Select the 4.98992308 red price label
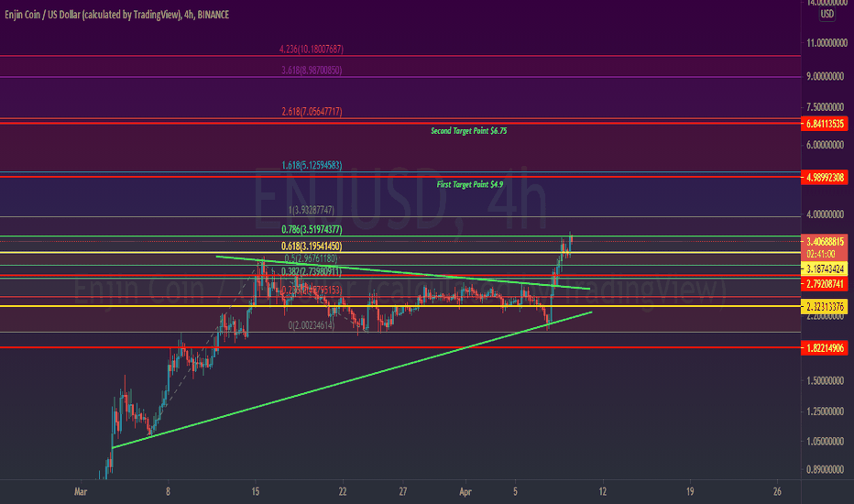 tap(825, 177)
